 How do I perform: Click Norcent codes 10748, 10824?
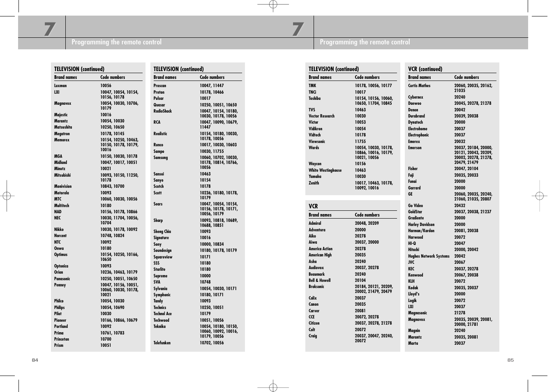tap(112, 236)
